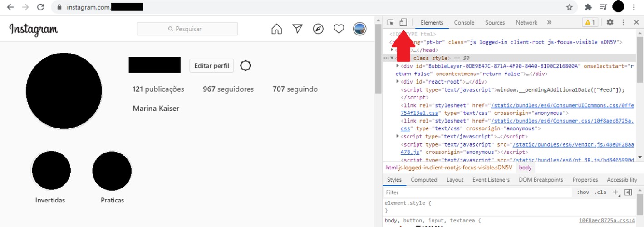Open the Chrome extensions puzzle icon
Image resolution: width=644 pixels, height=227 pixels.
(588, 7)
